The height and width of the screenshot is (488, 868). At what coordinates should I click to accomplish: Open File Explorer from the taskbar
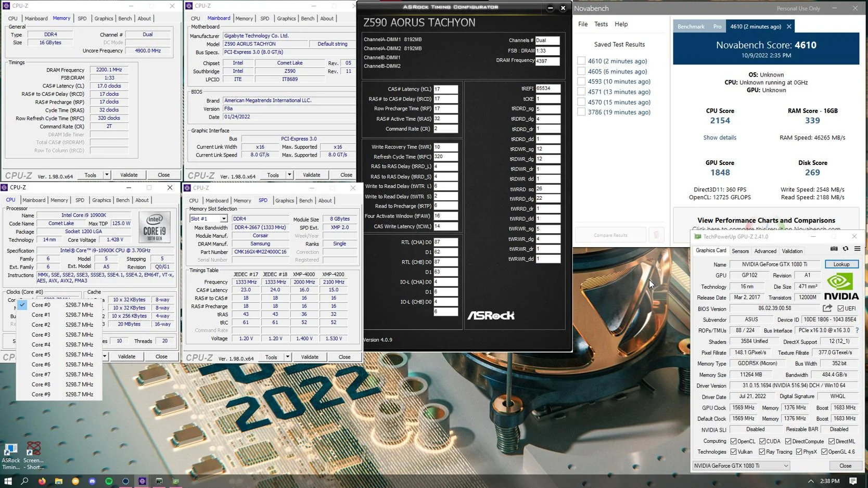click(x=59, y=481)
